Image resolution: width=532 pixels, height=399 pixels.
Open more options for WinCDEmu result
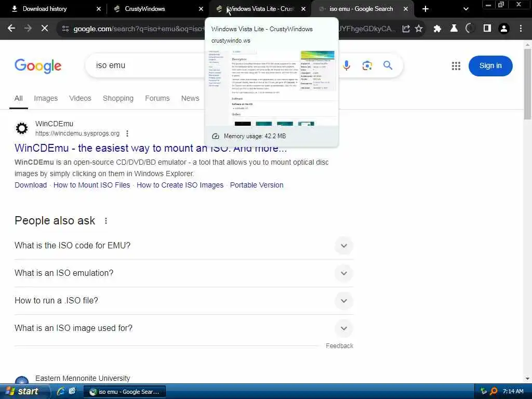point(127,134)
